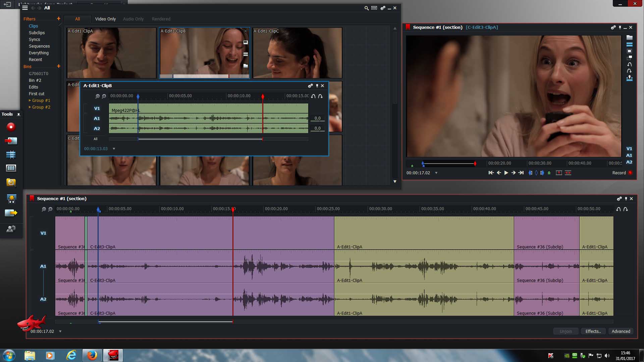Select Sequences filter in sidebar
Screen dimensions: 644x362
tap(39, 46)
